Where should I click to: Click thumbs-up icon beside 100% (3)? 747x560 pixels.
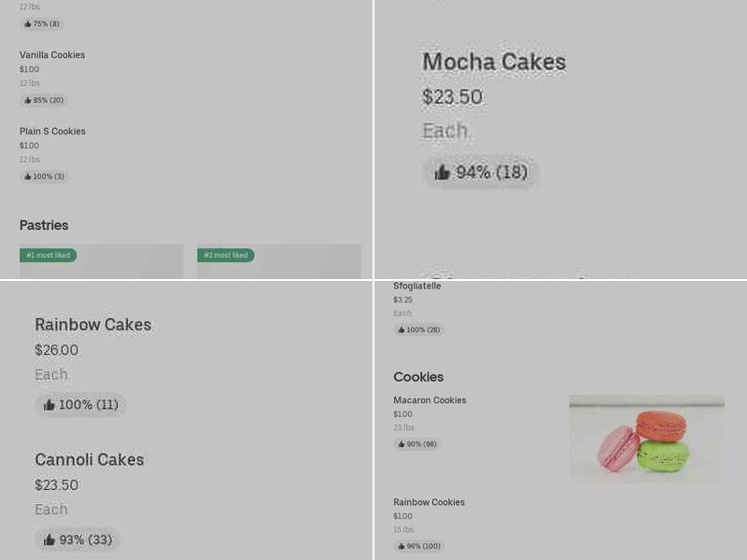28,177
